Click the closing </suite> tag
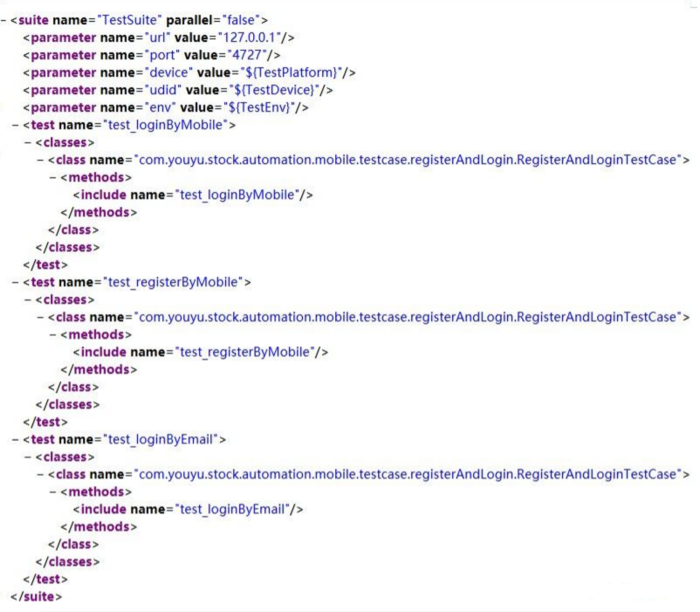700x612 pixels. coord(37,597)
